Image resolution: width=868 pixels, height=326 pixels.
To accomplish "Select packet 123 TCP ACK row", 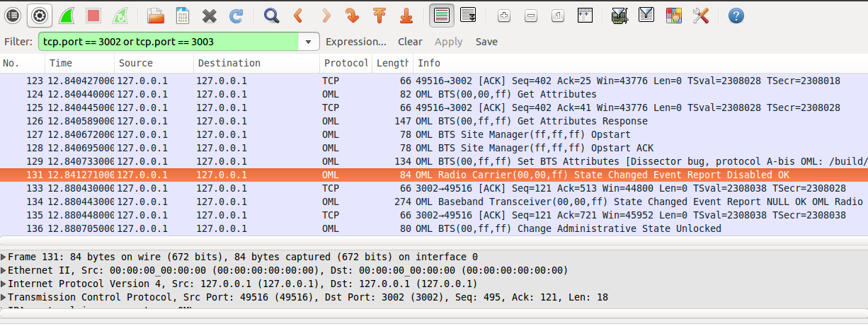I will click(x=434, y=81).
